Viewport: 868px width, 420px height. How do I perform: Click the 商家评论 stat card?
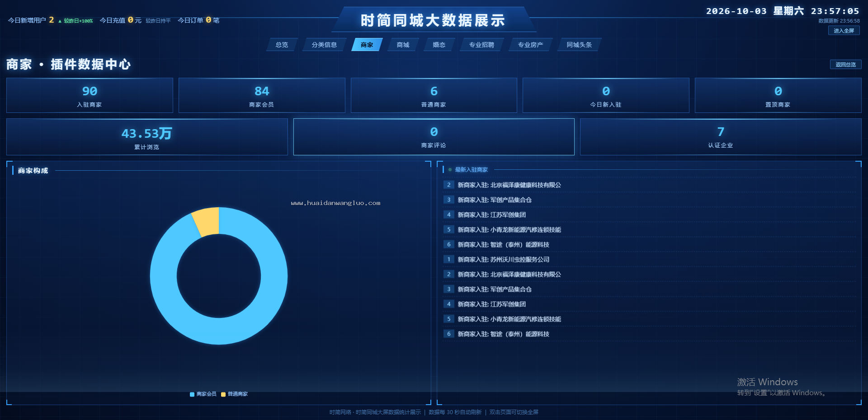[434, 137]
